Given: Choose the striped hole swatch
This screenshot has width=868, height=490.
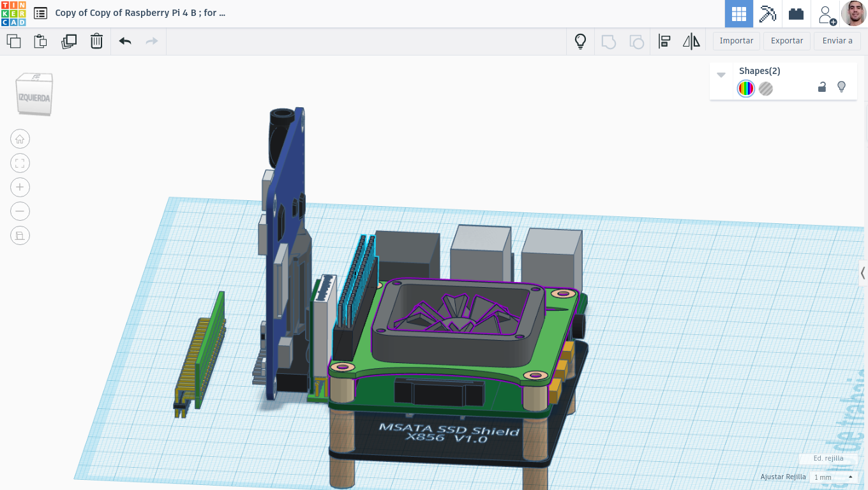Looking at the screenshot, I should [x=766, y=89].
